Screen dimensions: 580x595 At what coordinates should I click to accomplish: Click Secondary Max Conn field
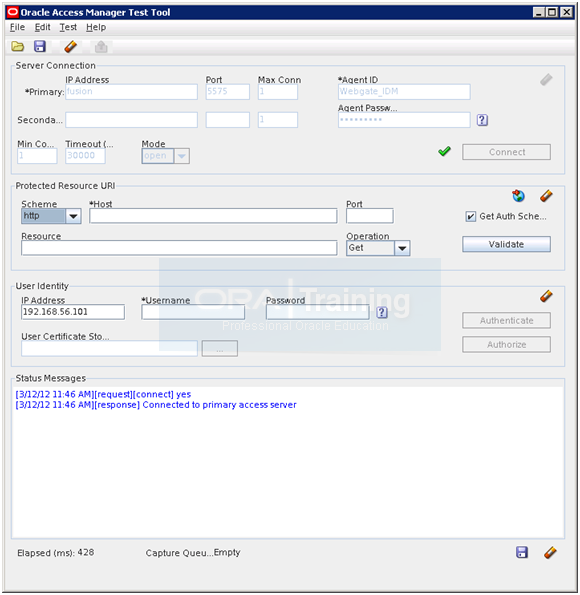point(278,120)
